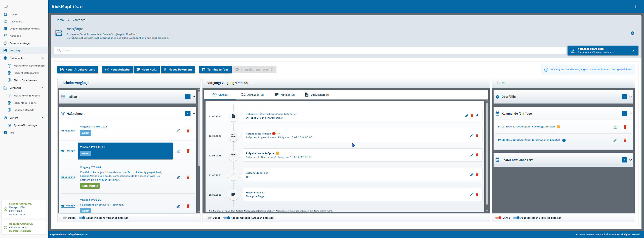644x238 pixels.
Task: Edit the task 'bla kritisch'
Action: pyautogui.click(x=472, y=135)
